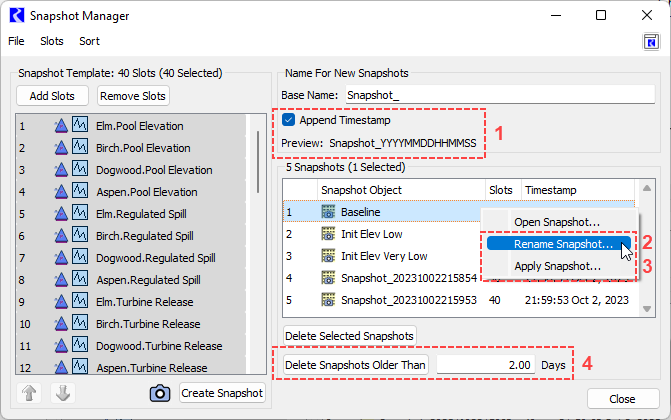This screenshot has width=671, height=420.
Task: Click the Baseline snapshot object icon
Action: tap(328, 212)
